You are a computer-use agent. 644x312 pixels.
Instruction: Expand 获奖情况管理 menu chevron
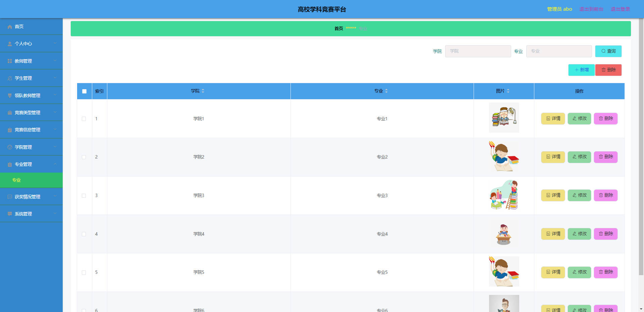click(55, 197)
